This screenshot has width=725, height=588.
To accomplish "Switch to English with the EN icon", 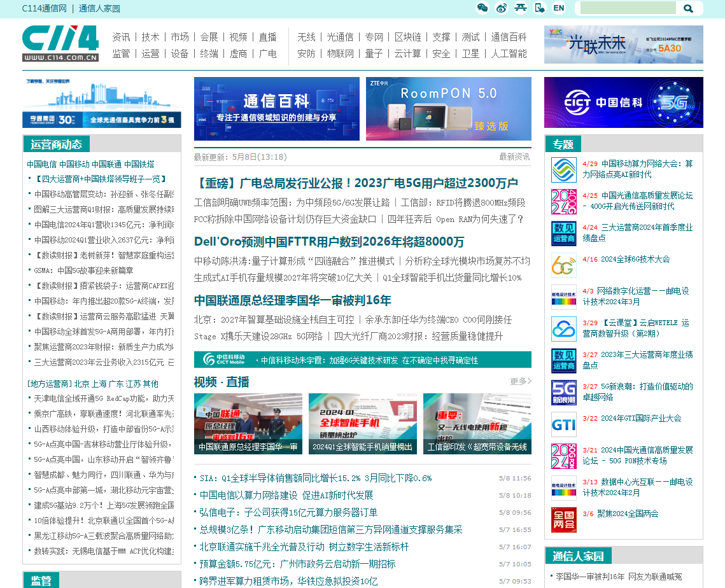I will (x=558, y=8).
